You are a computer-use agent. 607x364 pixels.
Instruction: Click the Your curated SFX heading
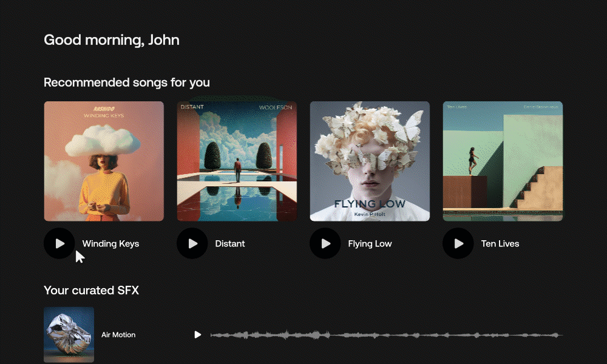91,291
